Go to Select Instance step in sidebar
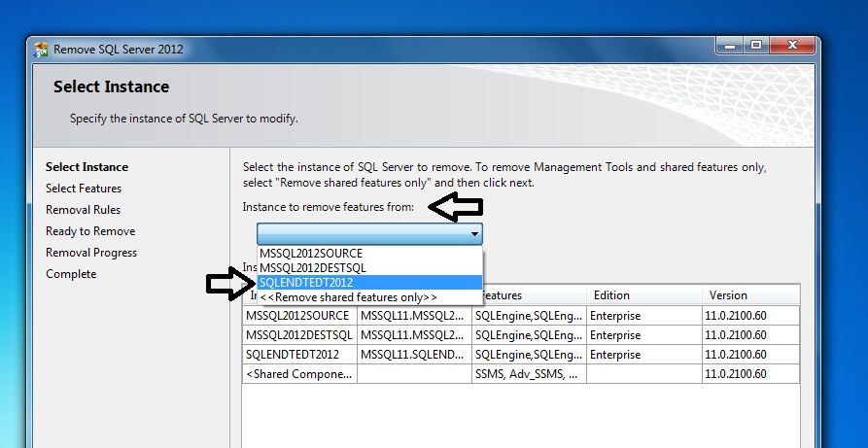This screenshot has height=448, width=868. point(87,167)
